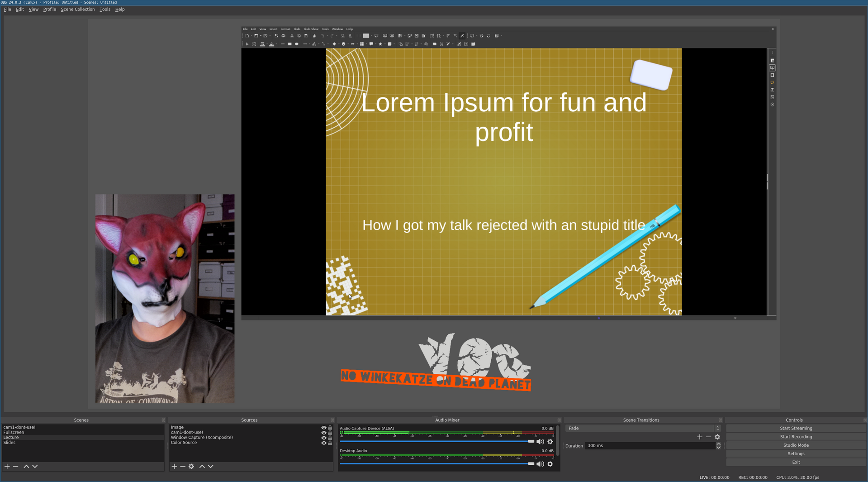This screenshot has height=482, width=868.
Task: Open Desktop Audio settings gear
Action: [x=550, y=464]
